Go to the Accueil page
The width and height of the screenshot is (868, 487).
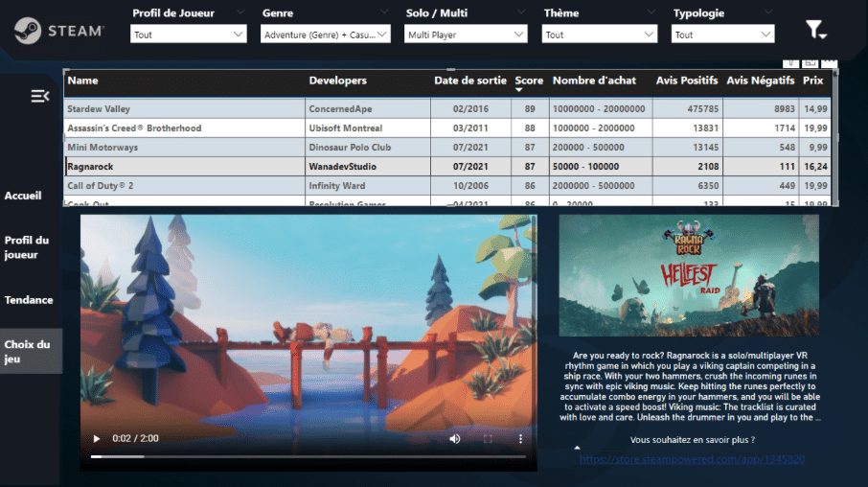tap(23, 196)
